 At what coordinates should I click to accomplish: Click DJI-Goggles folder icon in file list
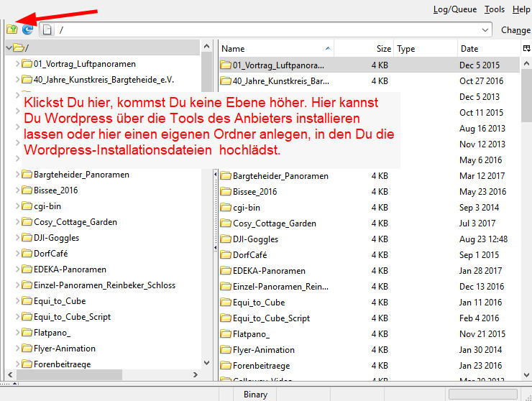click(225, 239)
